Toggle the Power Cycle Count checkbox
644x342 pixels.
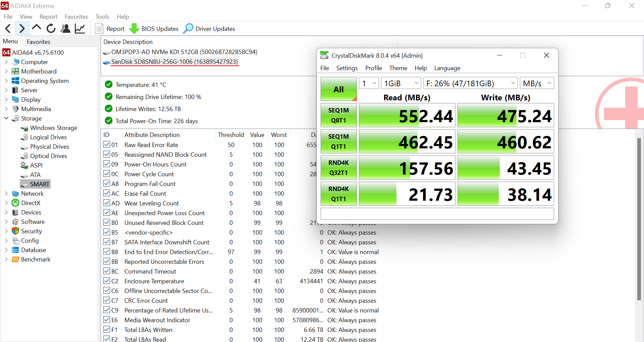[107, 174]
